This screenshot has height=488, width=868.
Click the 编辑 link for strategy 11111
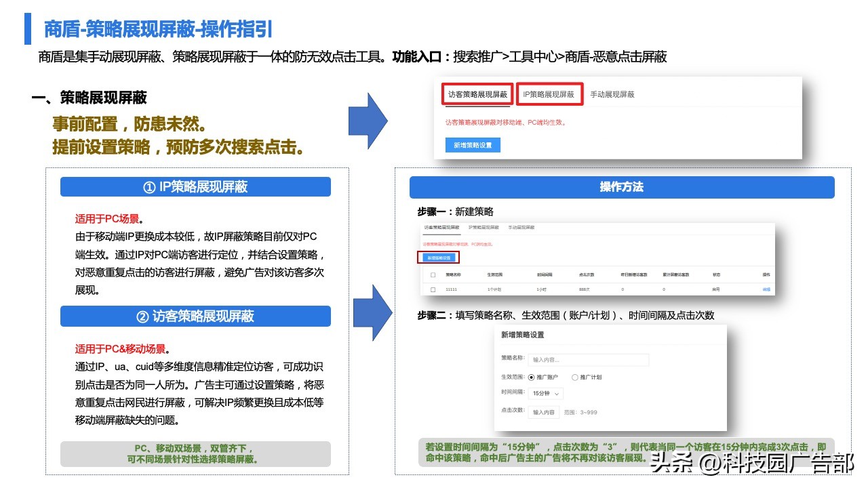point(766,289)
